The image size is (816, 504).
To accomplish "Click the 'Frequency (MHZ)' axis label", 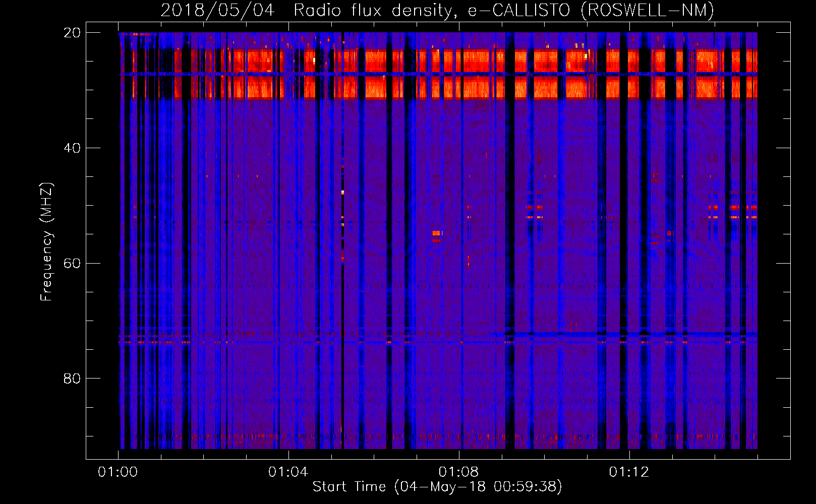I will [46, 242].
